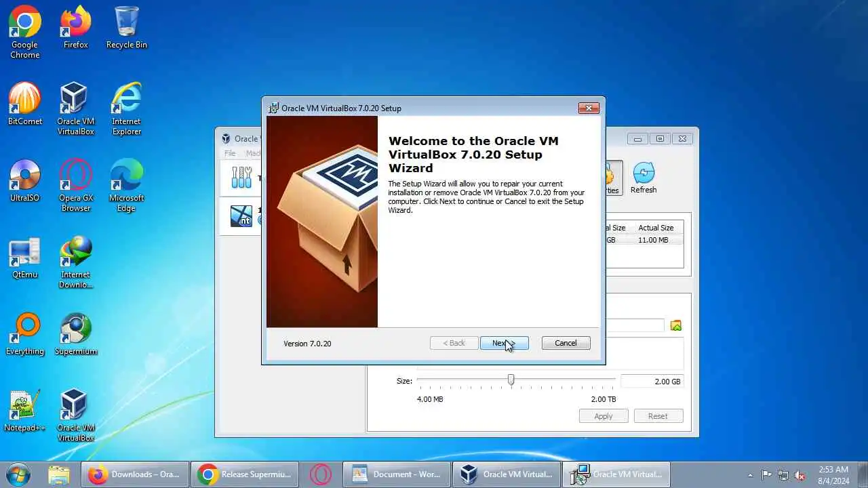Click Show desktop strip at taskbar end

click(863, 474)
